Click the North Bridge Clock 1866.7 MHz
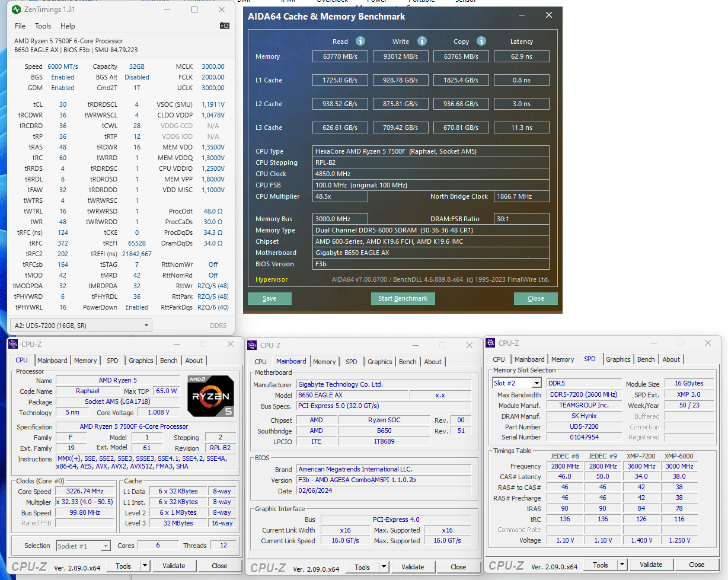Image resolution: width=728 pixels, height=580 pixels. point(522,196)
